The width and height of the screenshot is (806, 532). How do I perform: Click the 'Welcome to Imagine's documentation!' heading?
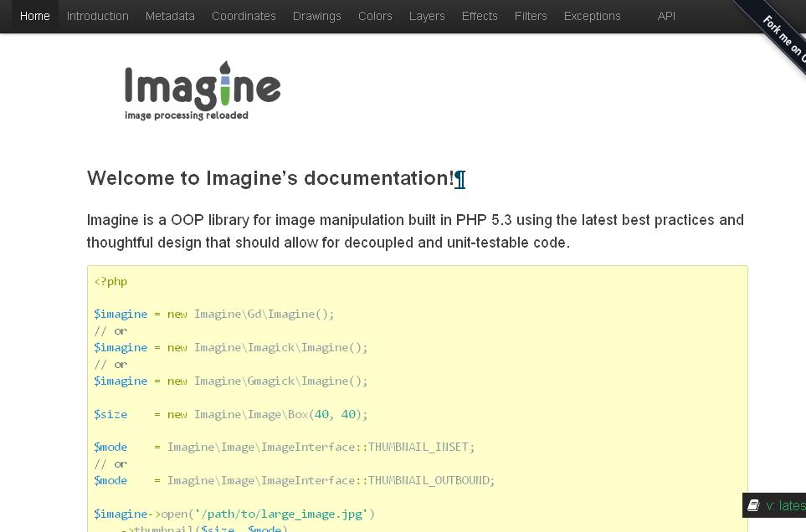point(270,178)
